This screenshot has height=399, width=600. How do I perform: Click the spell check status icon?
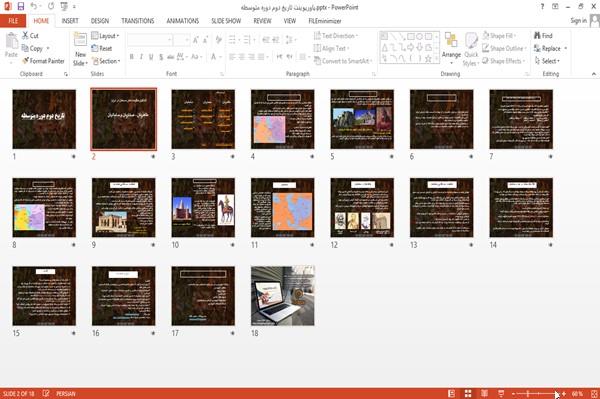point(46,393)
